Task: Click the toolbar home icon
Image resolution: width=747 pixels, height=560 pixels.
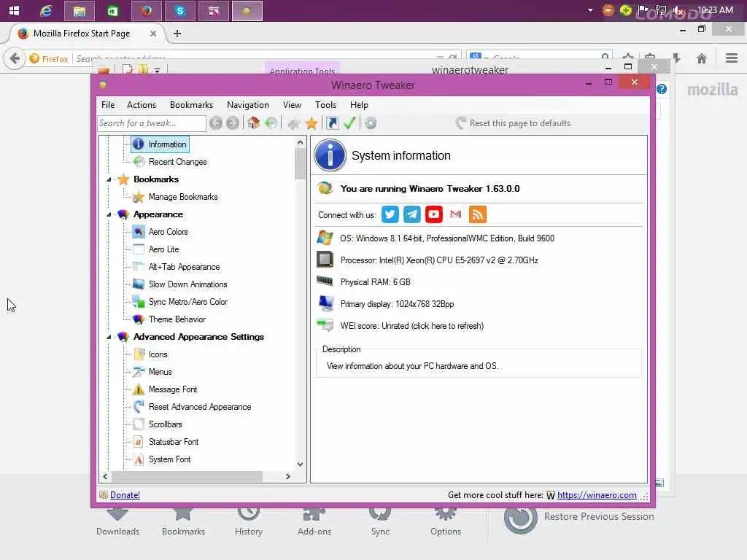Action: [253, 123]
